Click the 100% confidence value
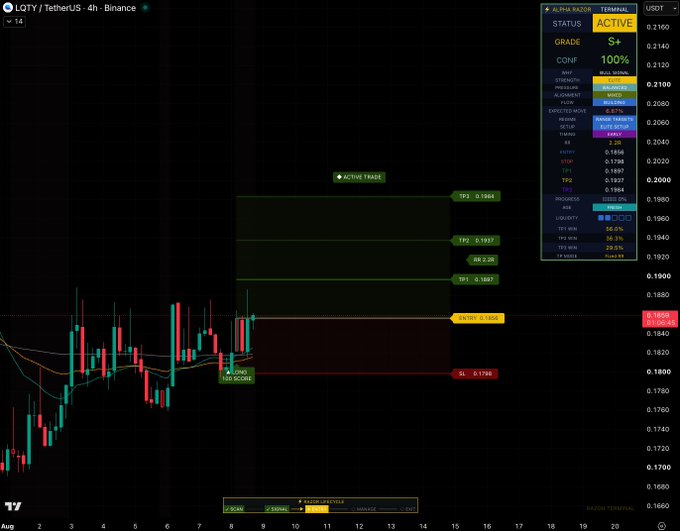 point(615,60)
